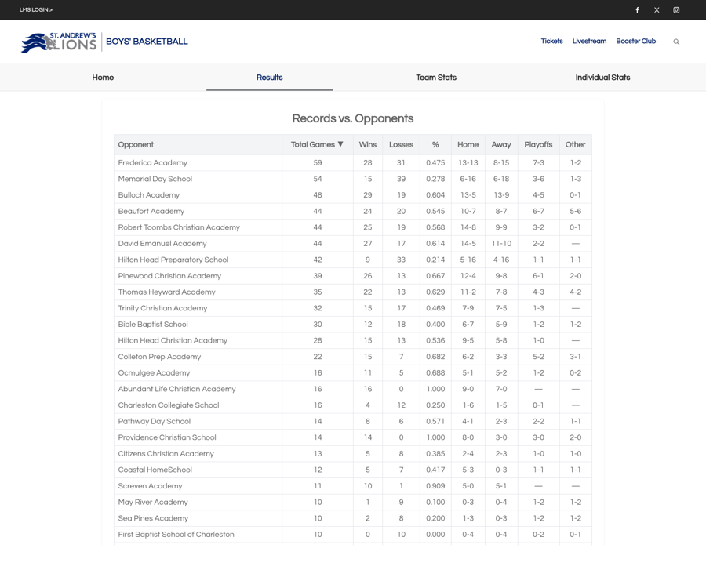Click Hilton Head Christian Academy row
The width and height of the screenshot is (706, 588).
(x=353, y=341)
